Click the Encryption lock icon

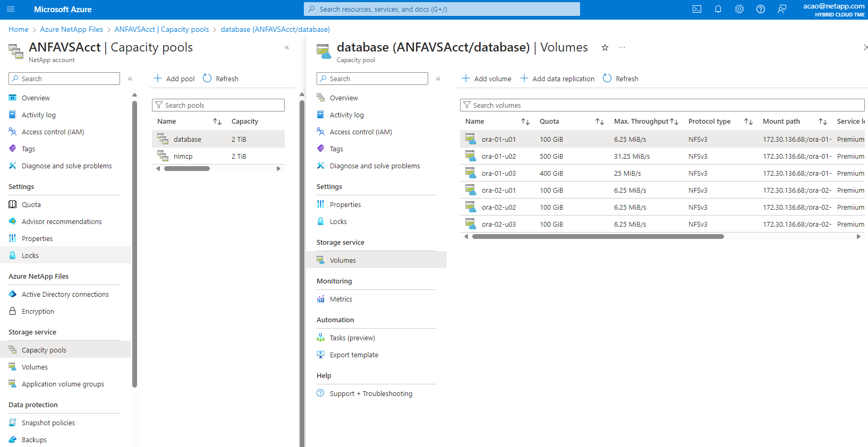[13, 311]
